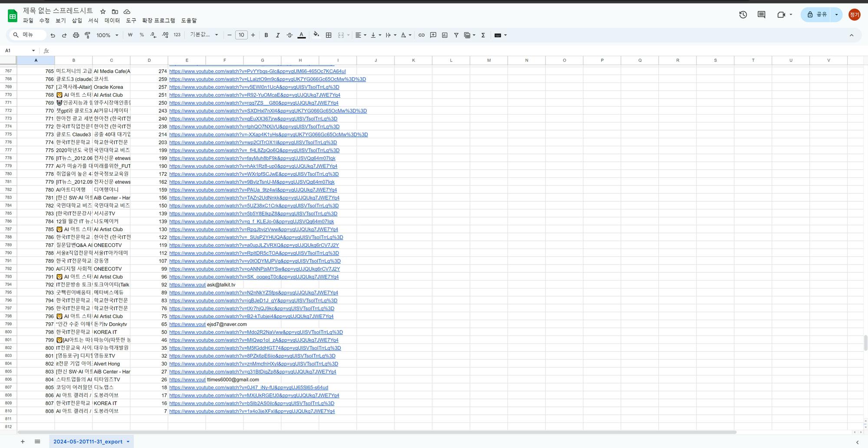This screenshot has height=448, width=868.
Task: Open the 수정 menu
Action: 44,20
